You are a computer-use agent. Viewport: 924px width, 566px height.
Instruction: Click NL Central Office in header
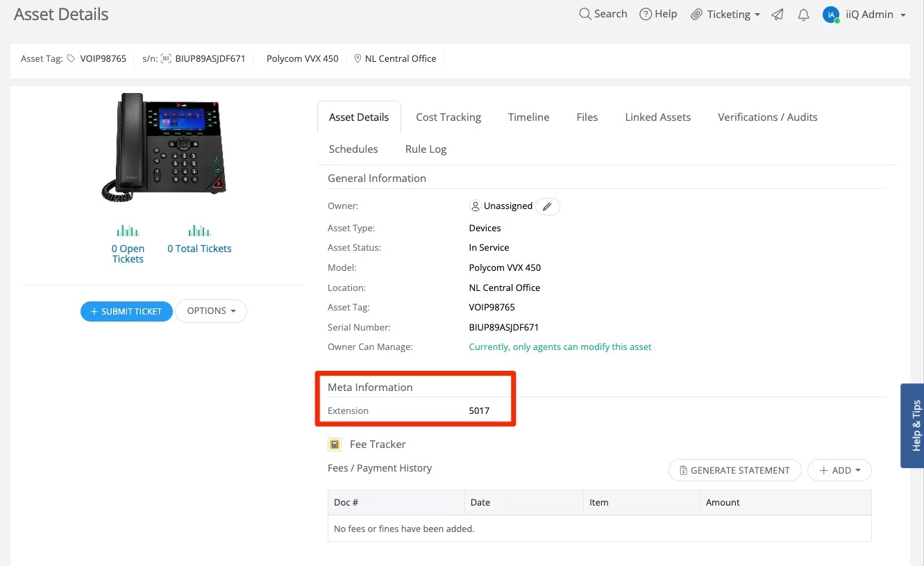click(401, 59)
